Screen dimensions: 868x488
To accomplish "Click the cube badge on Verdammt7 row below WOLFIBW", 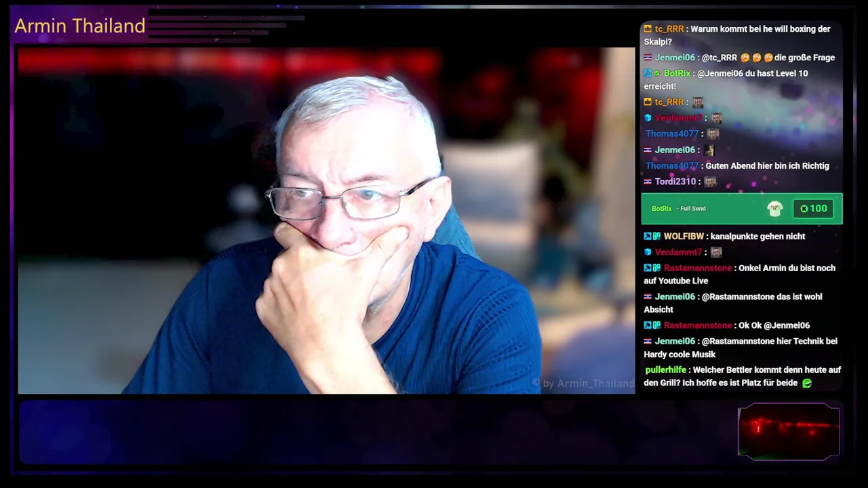I will tap(648, 252).
